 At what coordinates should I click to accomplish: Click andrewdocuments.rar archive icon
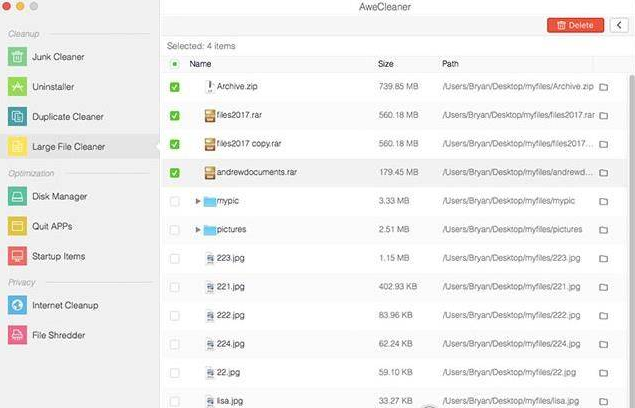[210, 173]
